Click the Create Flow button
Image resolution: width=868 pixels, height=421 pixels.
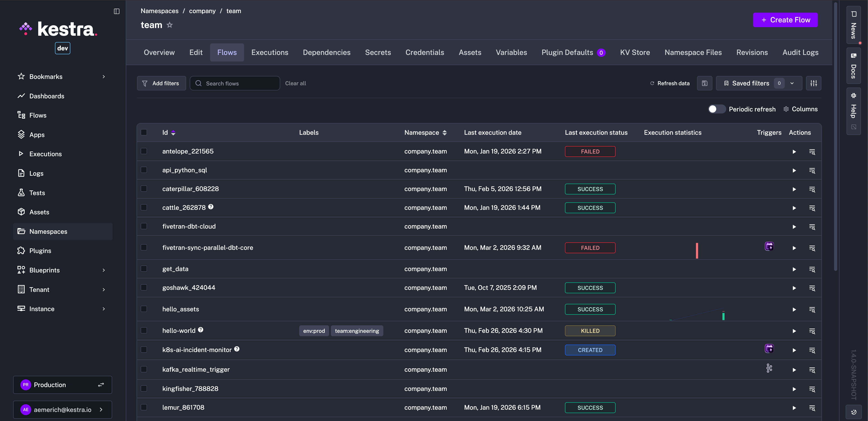point(785,20)
